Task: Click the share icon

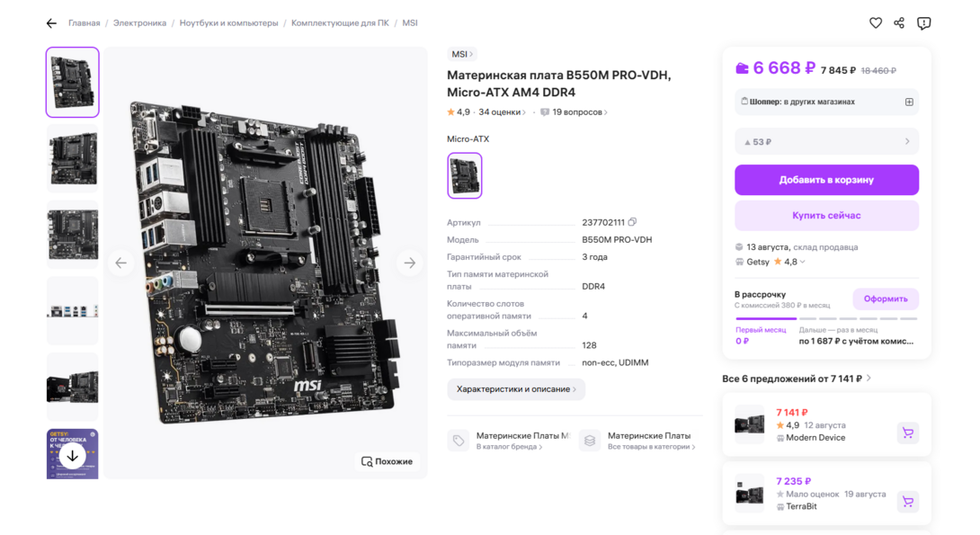Action: (x=899, y=23)
